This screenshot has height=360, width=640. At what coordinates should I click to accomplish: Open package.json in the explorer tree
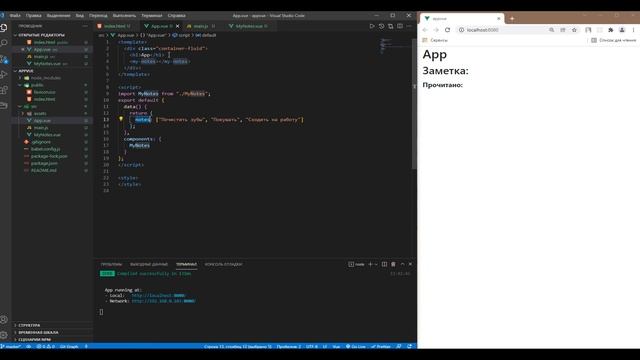(x=44, y=163)
